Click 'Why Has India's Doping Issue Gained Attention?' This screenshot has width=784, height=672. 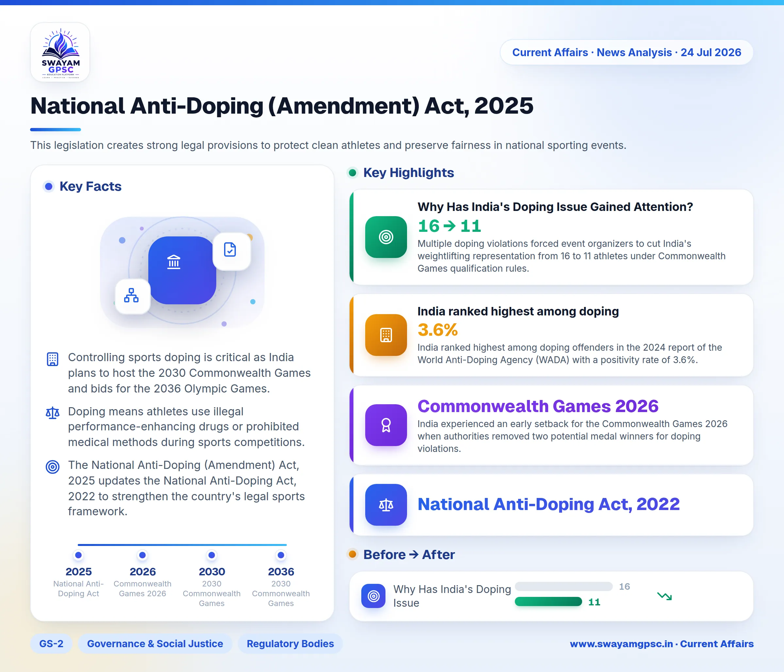click(555, 207)
